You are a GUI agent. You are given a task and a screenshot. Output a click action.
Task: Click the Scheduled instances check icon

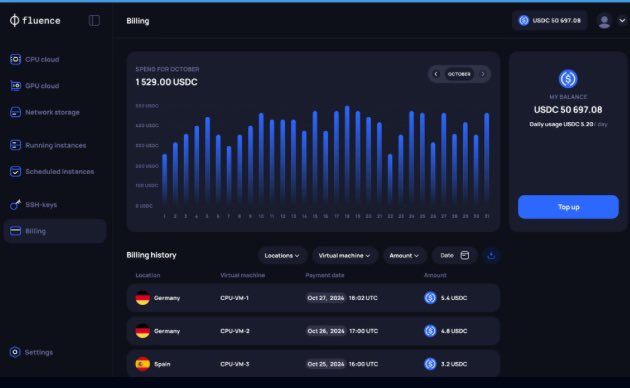point(15,172)
